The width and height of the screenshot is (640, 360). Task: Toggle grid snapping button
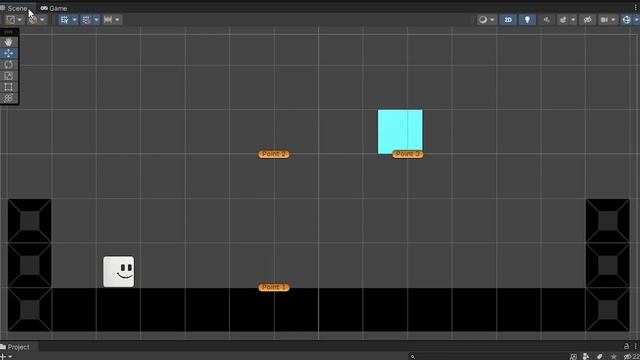(x=86, y=20)
